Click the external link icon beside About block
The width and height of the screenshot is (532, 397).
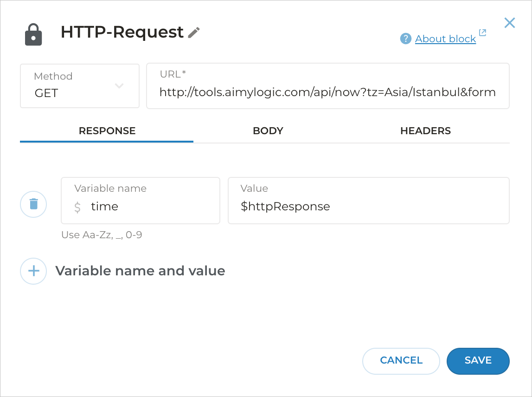click(x=482, y=33)
